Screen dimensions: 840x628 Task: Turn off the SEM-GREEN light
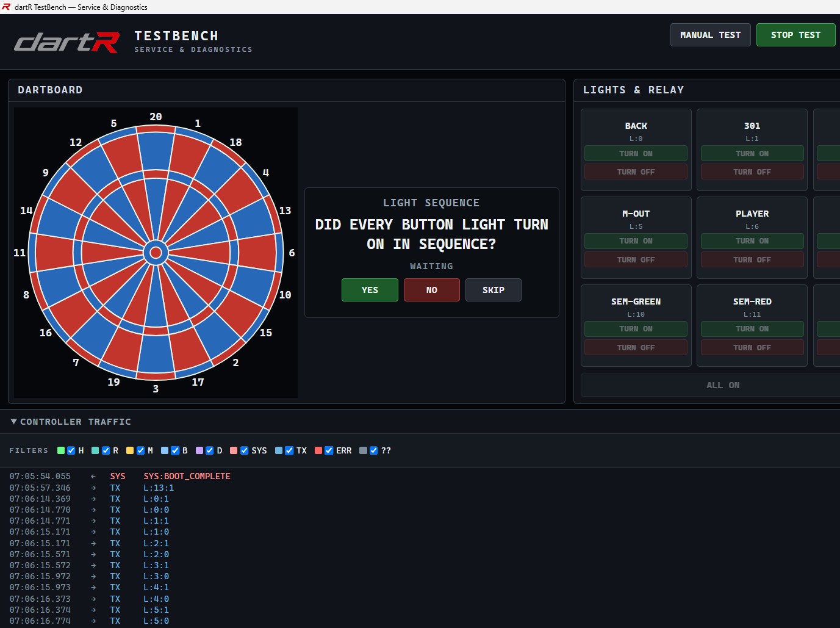click(x=636, y=348)
